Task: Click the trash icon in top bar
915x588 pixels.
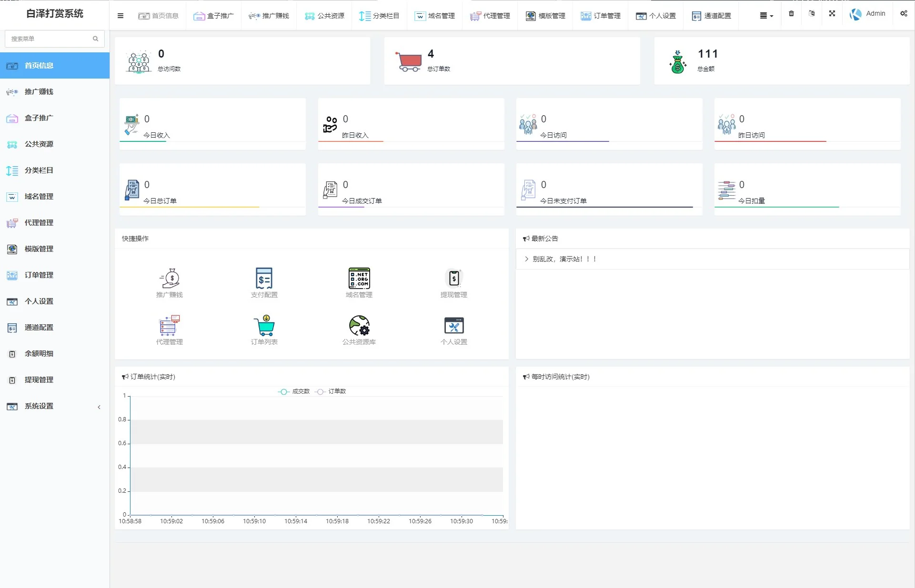Action: coord(791,14)
